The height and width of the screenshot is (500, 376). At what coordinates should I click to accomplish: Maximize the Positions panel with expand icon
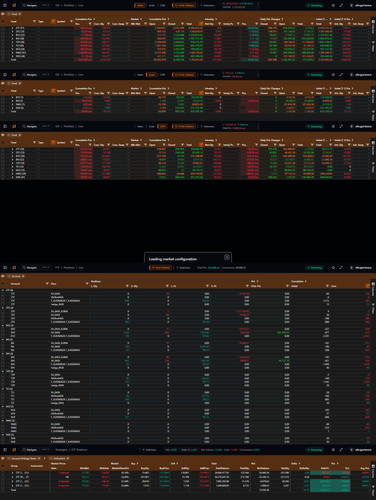[x=341, y=268]
